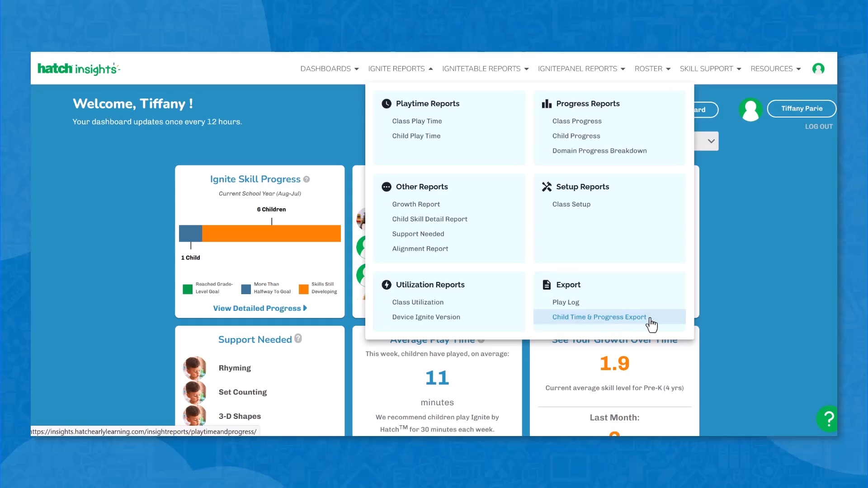
Task: Open Ignite Skill Progress help tooltip
Action: click(307, 179)
